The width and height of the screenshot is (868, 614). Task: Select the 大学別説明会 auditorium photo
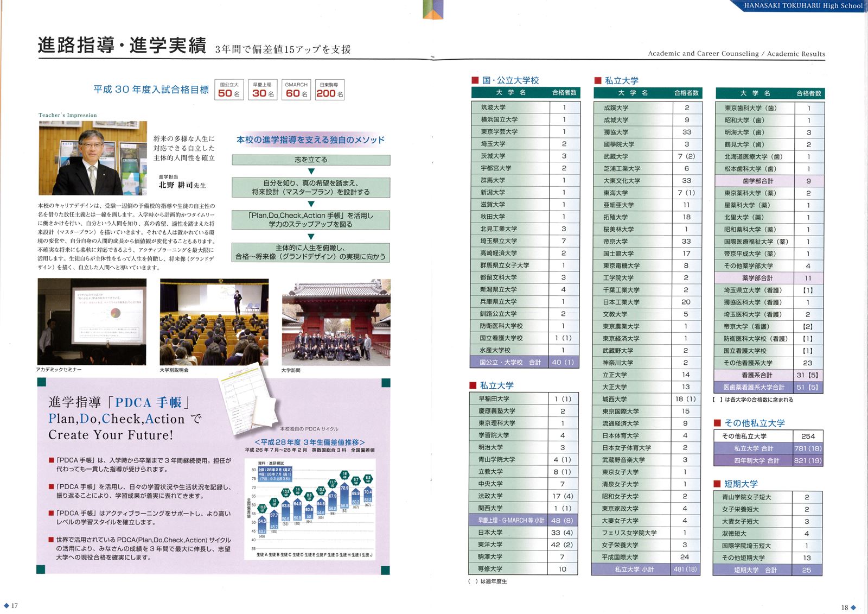(x=214, y=322)
